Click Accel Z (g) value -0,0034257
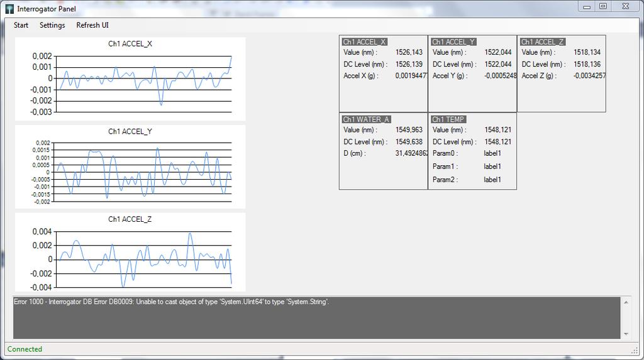The image size is (644, 360). click(x=589, y=75)
